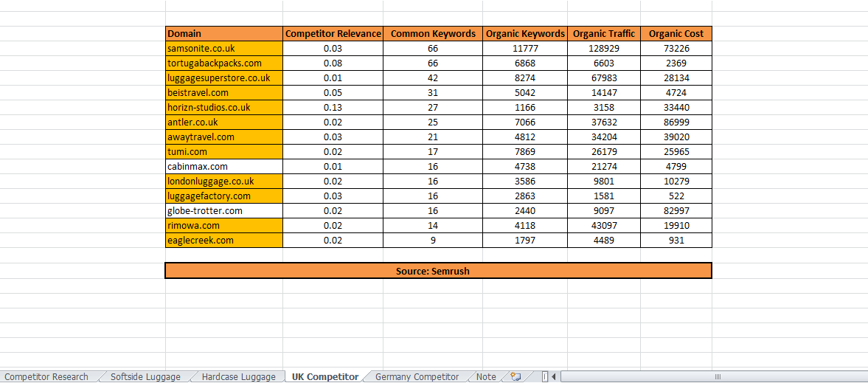Select the Organic Keywords header cell
The height and width of the screenshot is (383, 868).
(x=525, y=33)
